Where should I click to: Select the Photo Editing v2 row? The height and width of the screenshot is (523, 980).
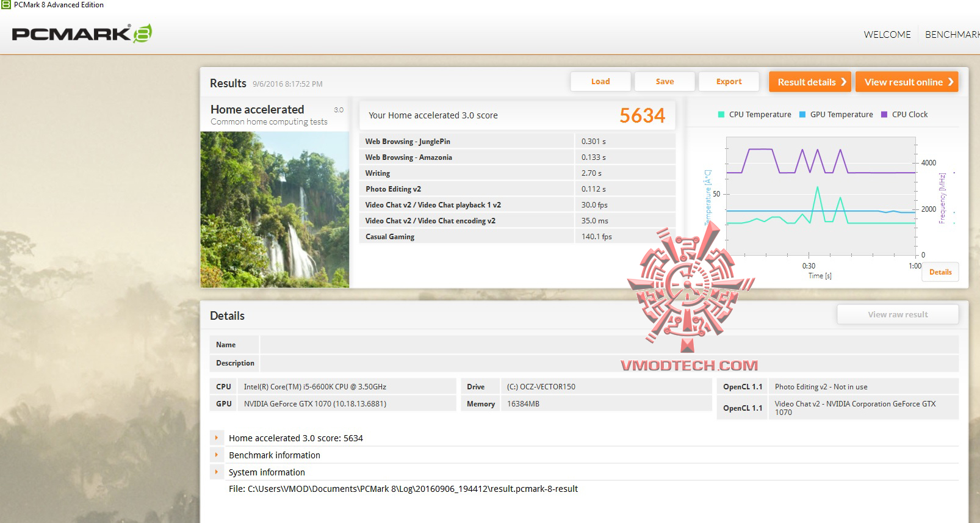[x=517, y=189]
